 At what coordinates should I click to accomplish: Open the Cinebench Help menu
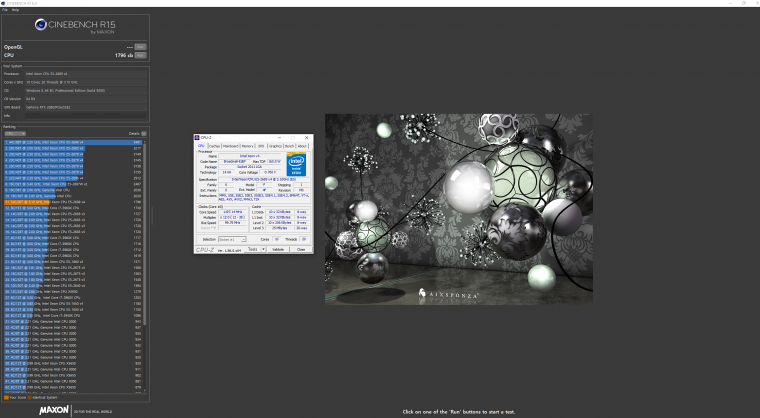[x=15, y=10]
